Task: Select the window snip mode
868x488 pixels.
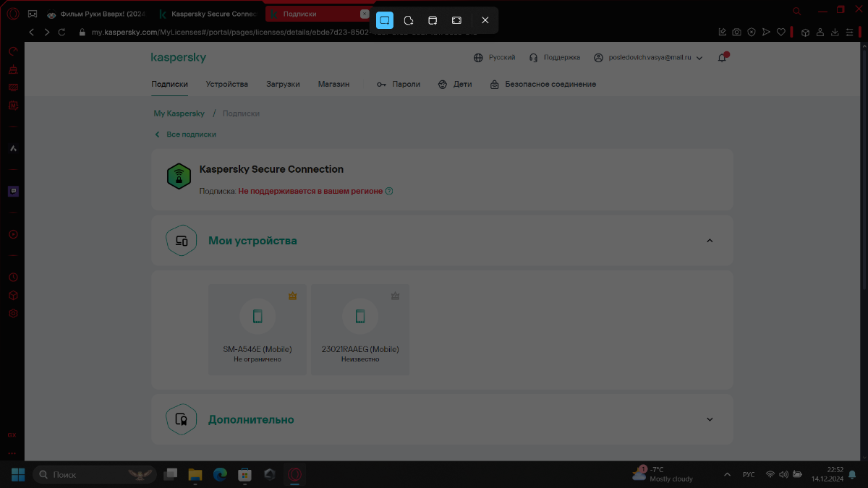Action: coord(433,20)
